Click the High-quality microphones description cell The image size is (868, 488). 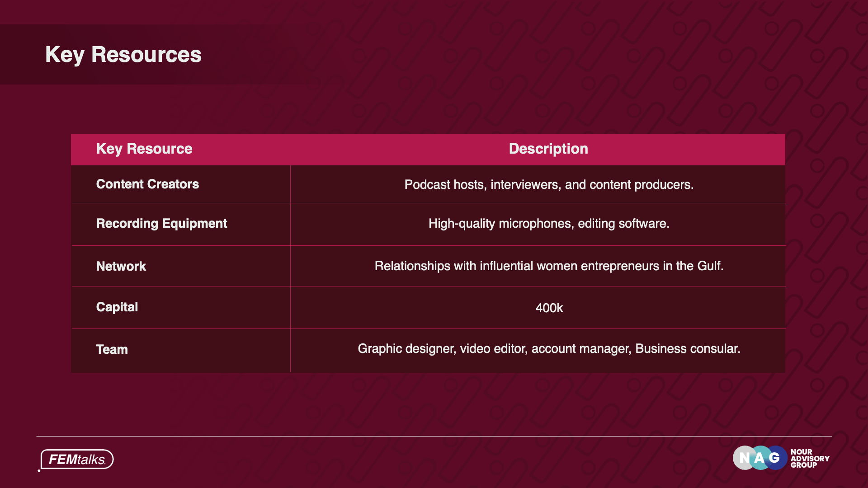(549, 223)
